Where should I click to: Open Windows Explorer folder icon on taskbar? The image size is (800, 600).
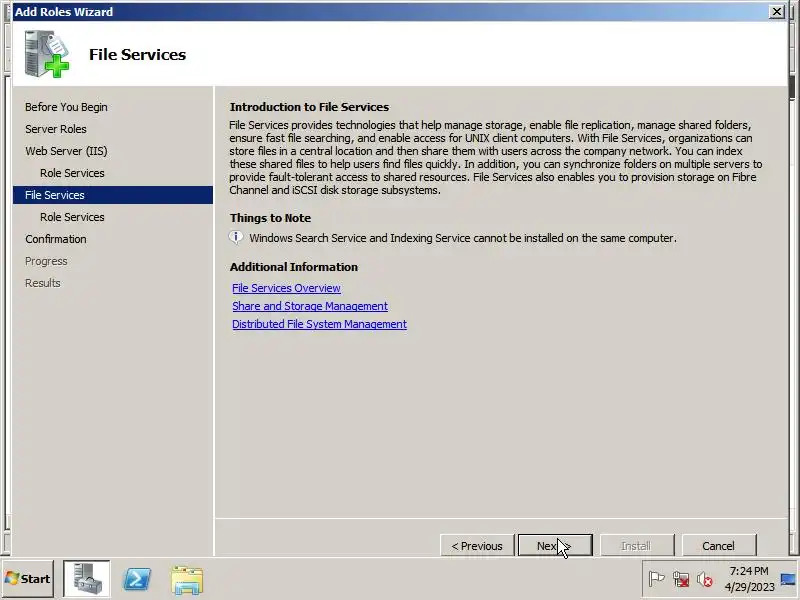tap(187, 580)
